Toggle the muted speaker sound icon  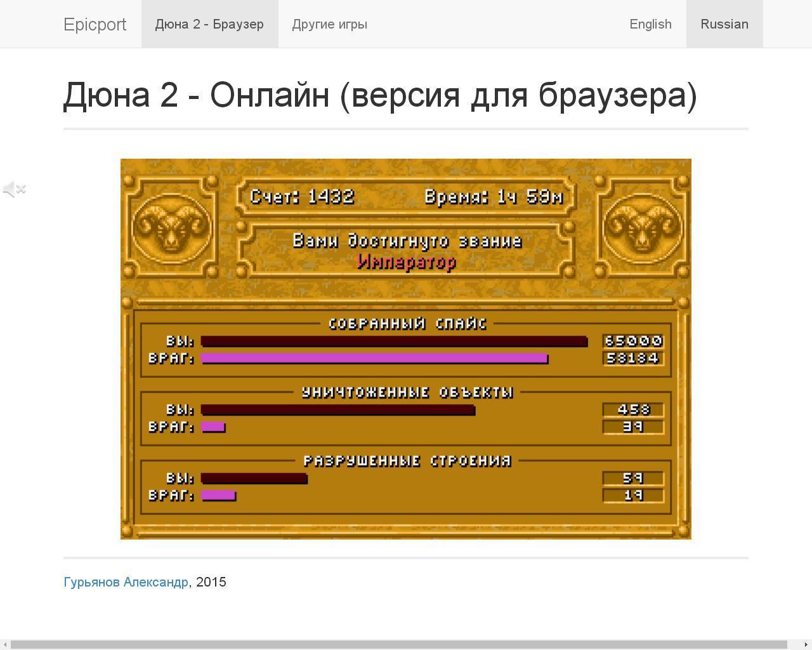click(14, 189)
